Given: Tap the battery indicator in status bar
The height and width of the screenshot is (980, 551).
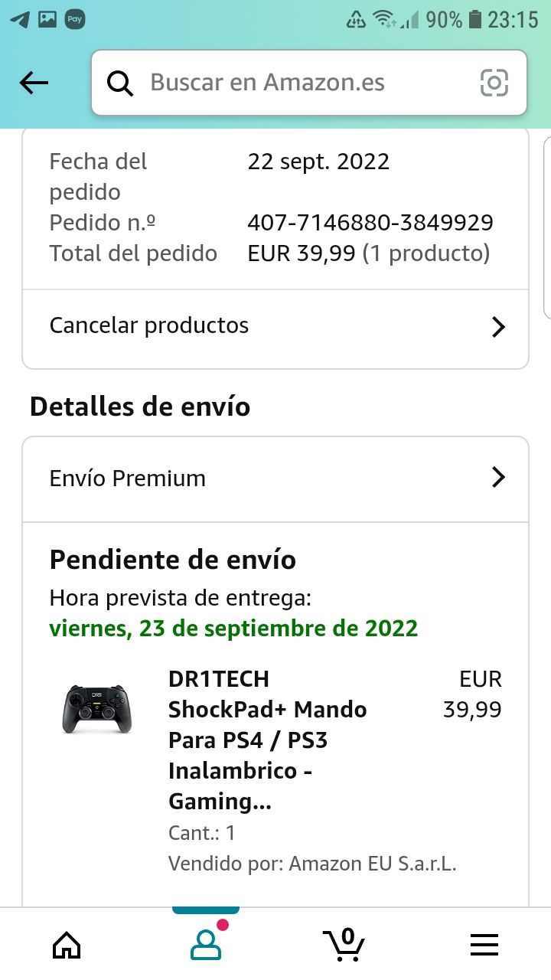Looking at the screenshot, I should pos(475,19).
